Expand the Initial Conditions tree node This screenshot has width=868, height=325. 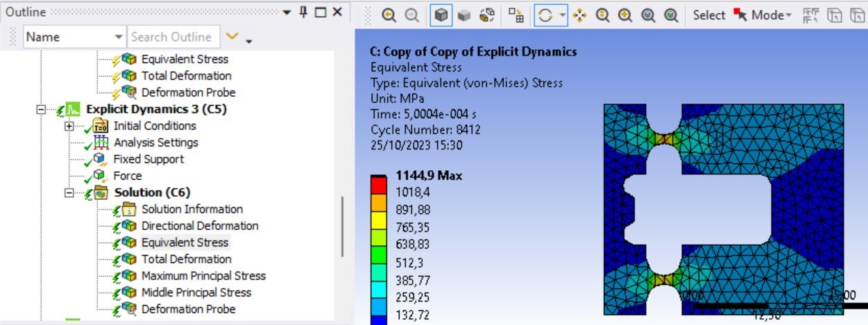click(69, 126)
